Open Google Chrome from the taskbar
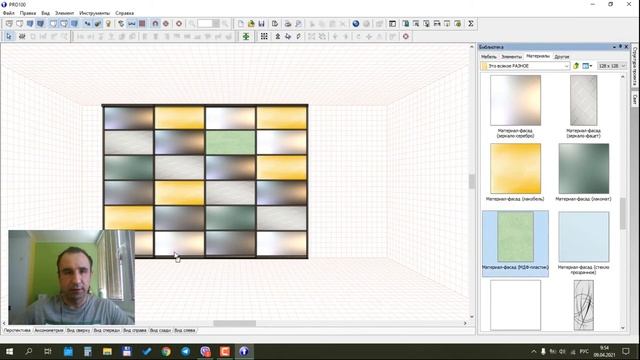 (166, 351)
